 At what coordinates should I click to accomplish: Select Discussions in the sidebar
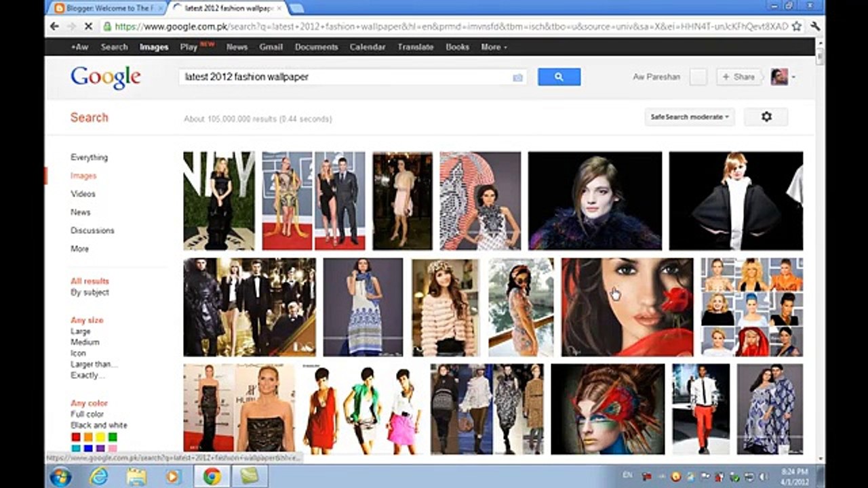point(92,230)
